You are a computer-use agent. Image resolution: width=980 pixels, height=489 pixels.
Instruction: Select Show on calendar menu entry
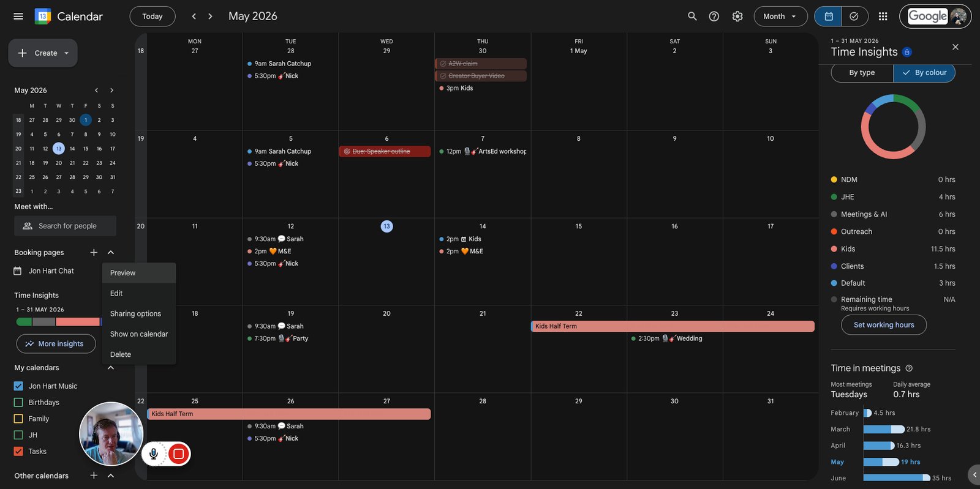[x=139, y=334]
